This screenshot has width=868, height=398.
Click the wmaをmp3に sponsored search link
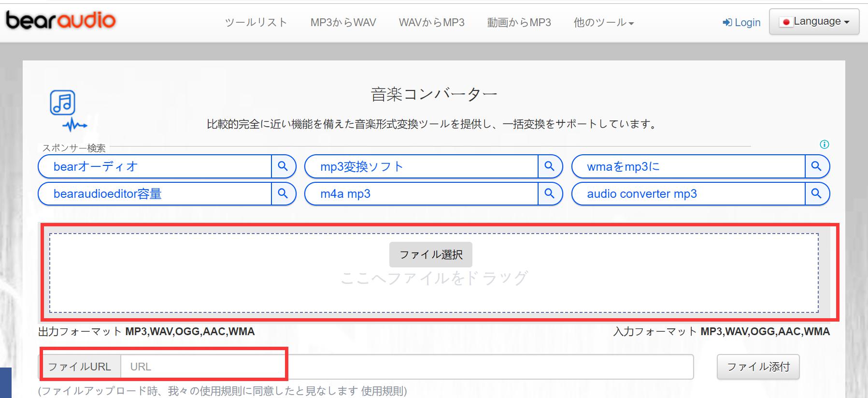(688, 166)
